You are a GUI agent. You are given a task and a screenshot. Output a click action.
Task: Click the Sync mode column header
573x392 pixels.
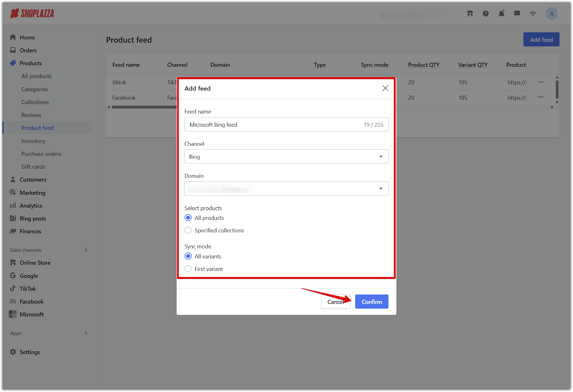point(375,65)
